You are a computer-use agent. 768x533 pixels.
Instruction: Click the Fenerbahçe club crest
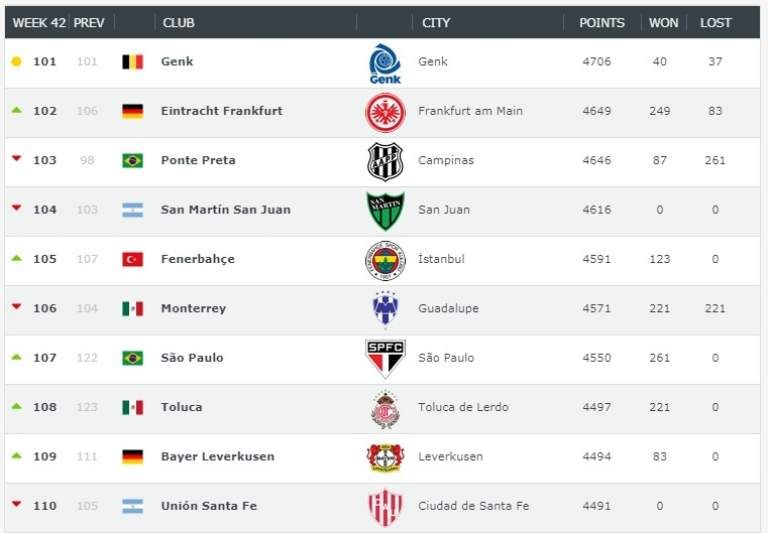385,260
